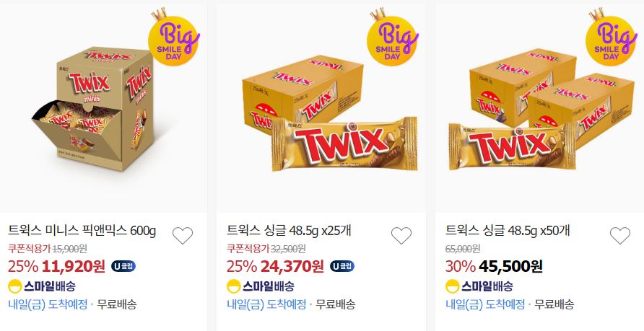Click Big Smile Day badge on x25개 product
644x331 pixels.
(x=393, y=37)
